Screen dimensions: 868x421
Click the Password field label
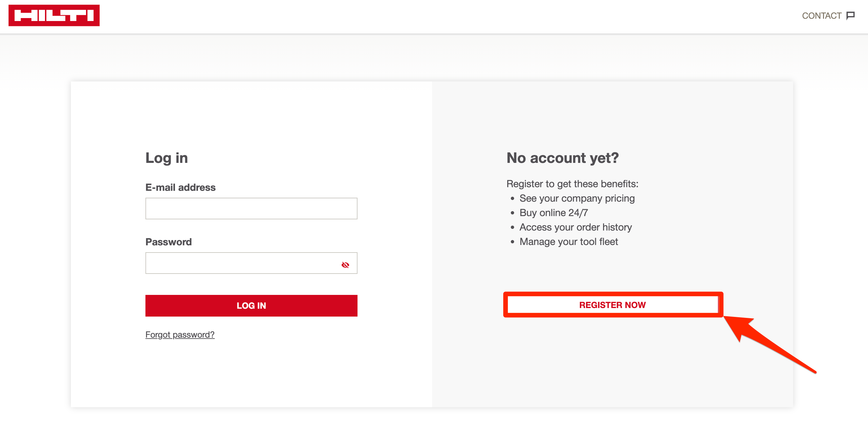[x=168, y=242]
